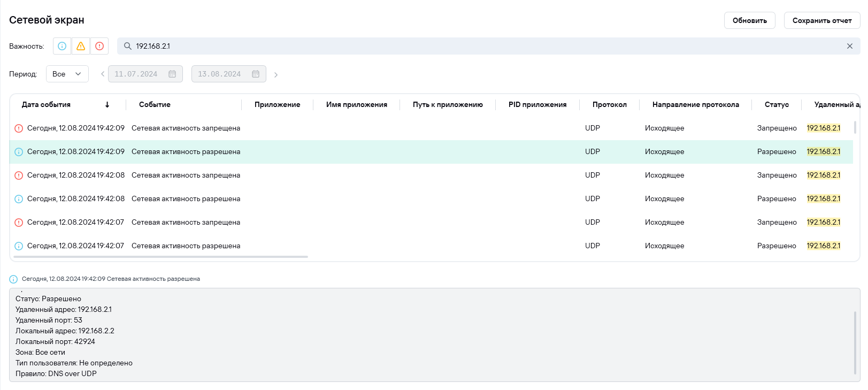Sort by Событие column header

click(x=155, y=105)
